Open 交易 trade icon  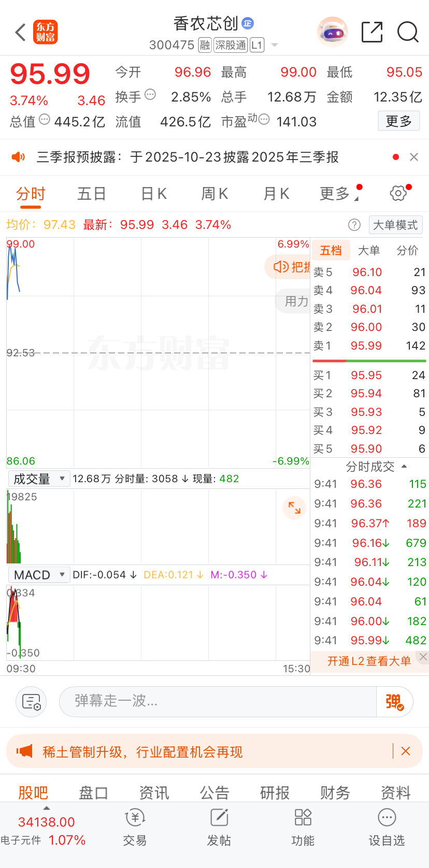[135, 828]
